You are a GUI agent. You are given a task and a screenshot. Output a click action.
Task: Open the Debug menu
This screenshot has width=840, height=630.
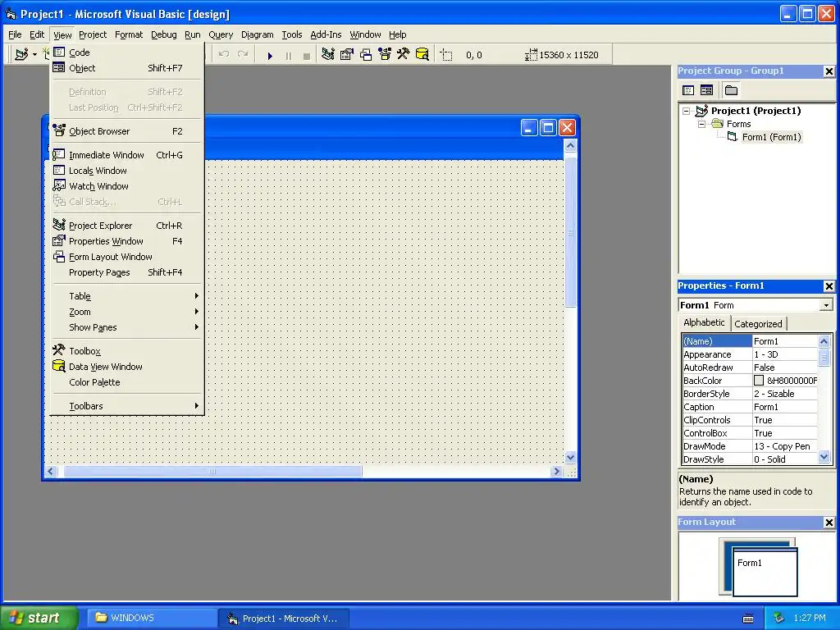coord(163,34)
